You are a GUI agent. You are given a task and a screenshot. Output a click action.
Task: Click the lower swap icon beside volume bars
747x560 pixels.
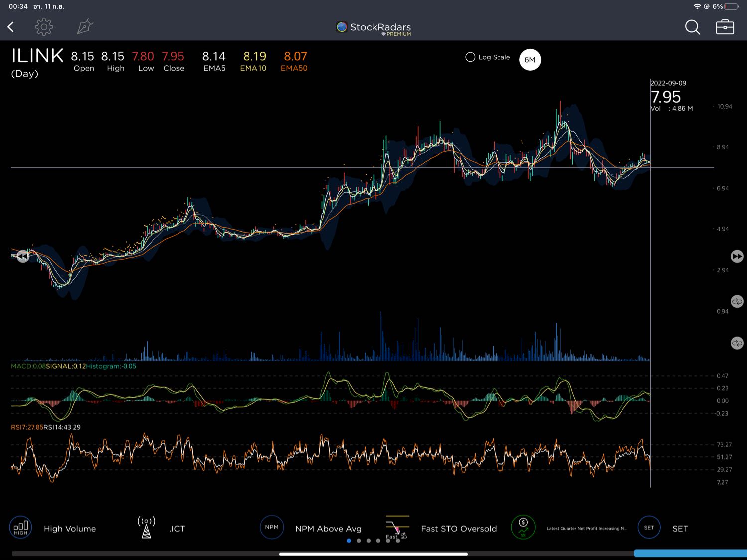coord(737,343)
